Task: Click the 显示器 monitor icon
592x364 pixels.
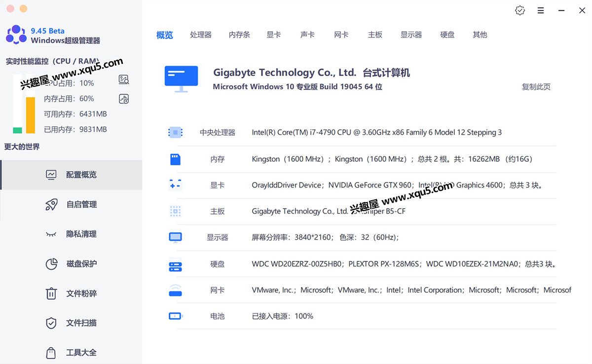Action: (175, 237)
